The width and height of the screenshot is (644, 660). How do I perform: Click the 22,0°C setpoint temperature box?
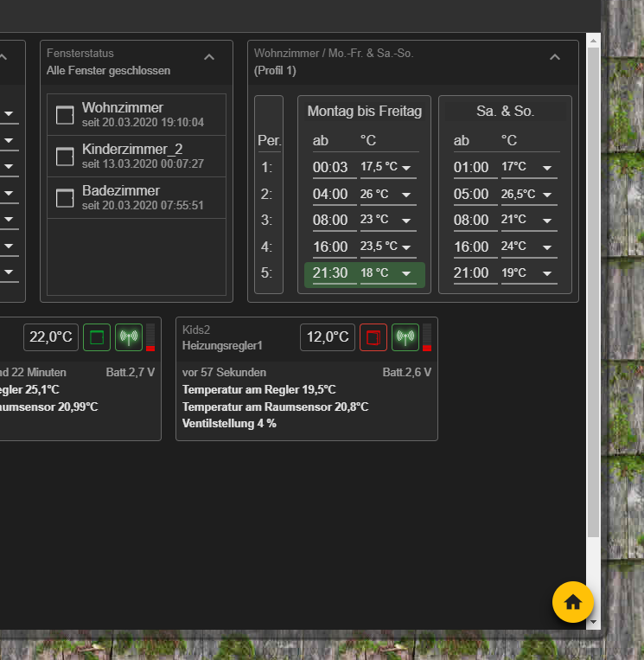tap(51, 337)
